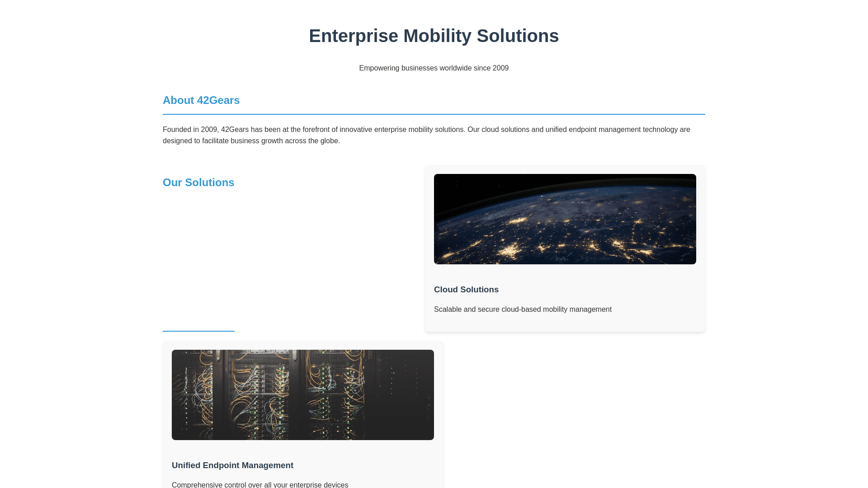Image resolution: width=868 pixels, height=488 pixels.
Task: Click the long blue divider under About 42Gears
Action: 434,114
